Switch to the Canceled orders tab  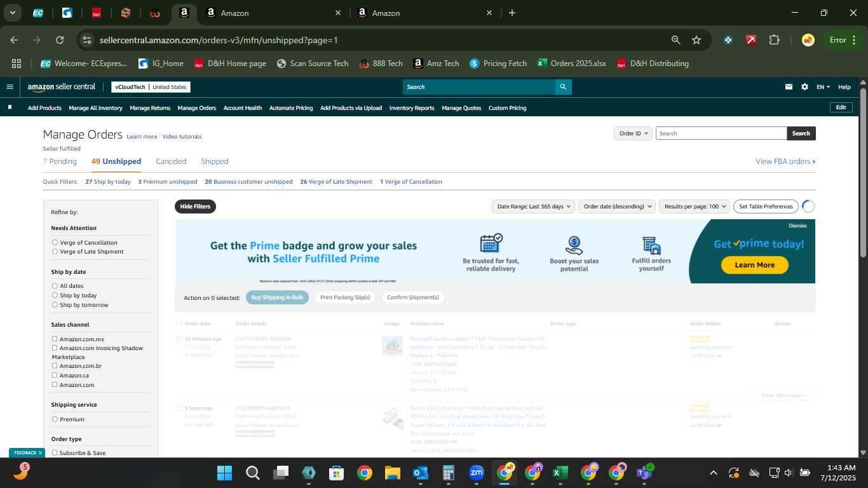(171, 161)
